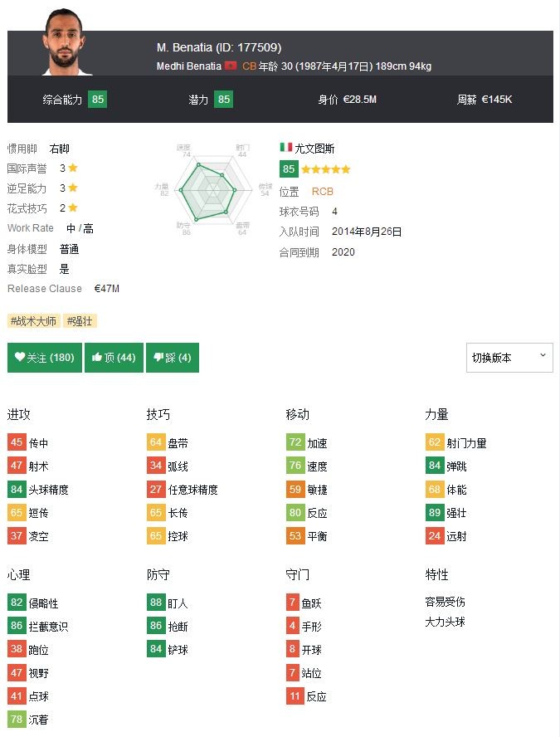Click the five-star club rating row
The width and height of the screenshot is (560, 737).
pyautogui.click(x=326, y=169)
